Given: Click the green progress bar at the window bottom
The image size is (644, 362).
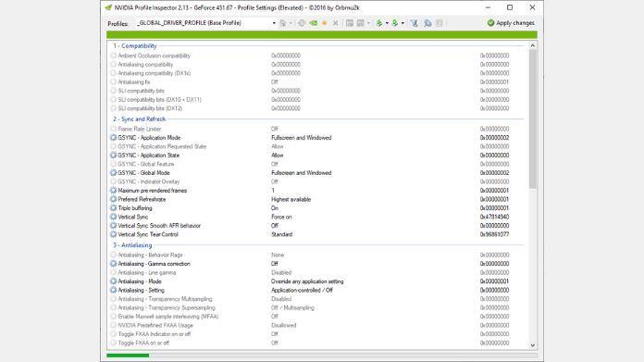Looking at the screenshot, I should point(128,356).
